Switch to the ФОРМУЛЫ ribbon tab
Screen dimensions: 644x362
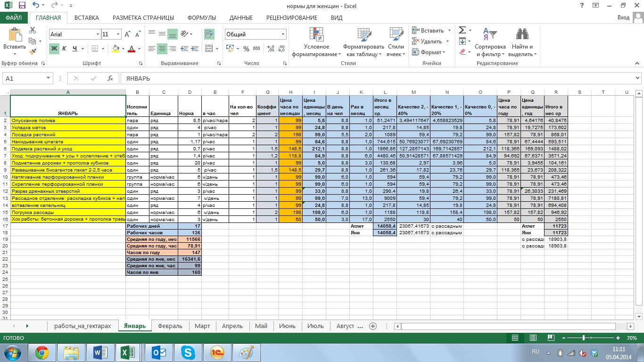[x=202, y=18]
